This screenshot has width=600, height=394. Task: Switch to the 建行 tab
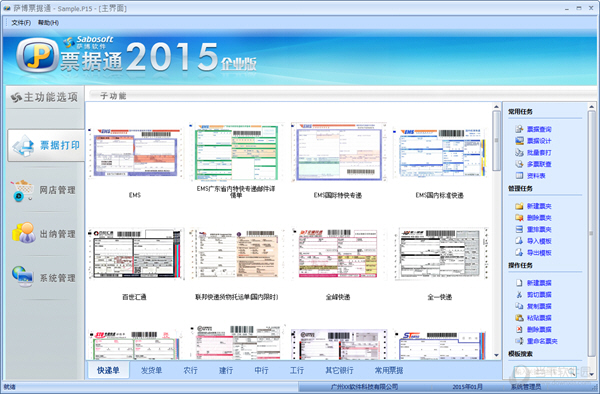(226, 370)
